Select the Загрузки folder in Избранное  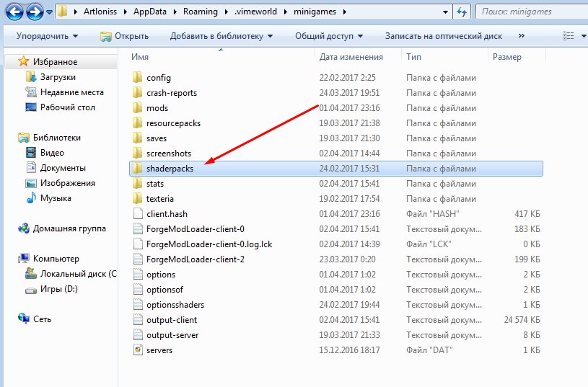(58, 77)
